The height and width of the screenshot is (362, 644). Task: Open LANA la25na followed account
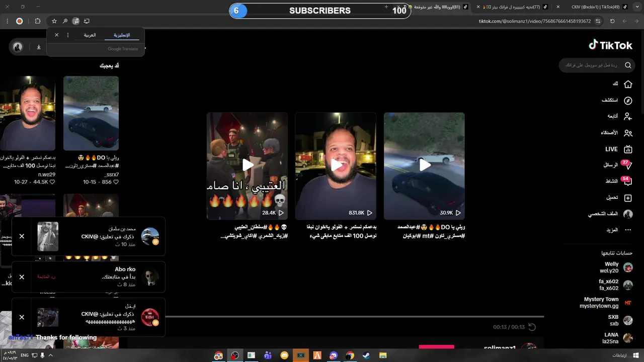(x=618, y=338)
